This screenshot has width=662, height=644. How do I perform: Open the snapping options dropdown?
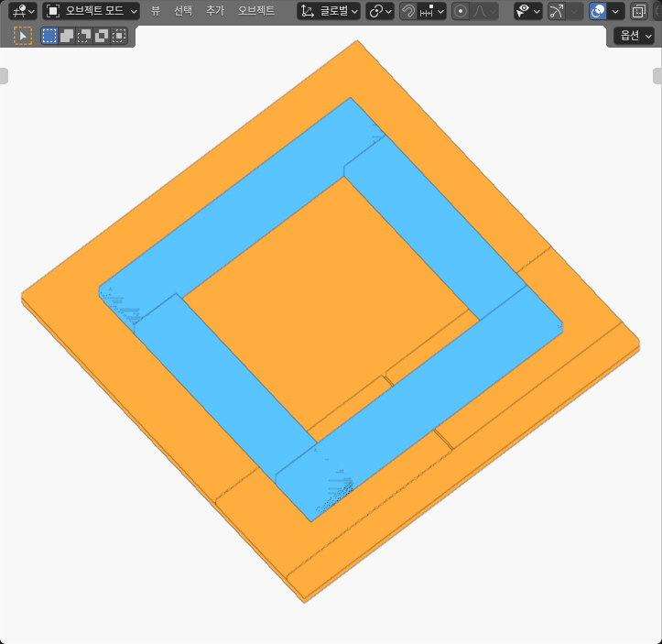[432, 11]
